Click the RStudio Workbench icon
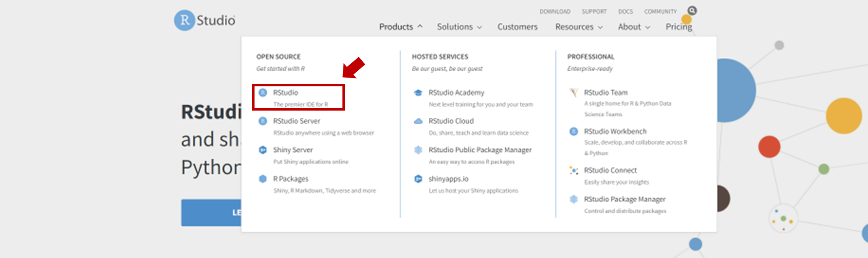Viewport: 868px width, 258px height. [x=574, y=131]
